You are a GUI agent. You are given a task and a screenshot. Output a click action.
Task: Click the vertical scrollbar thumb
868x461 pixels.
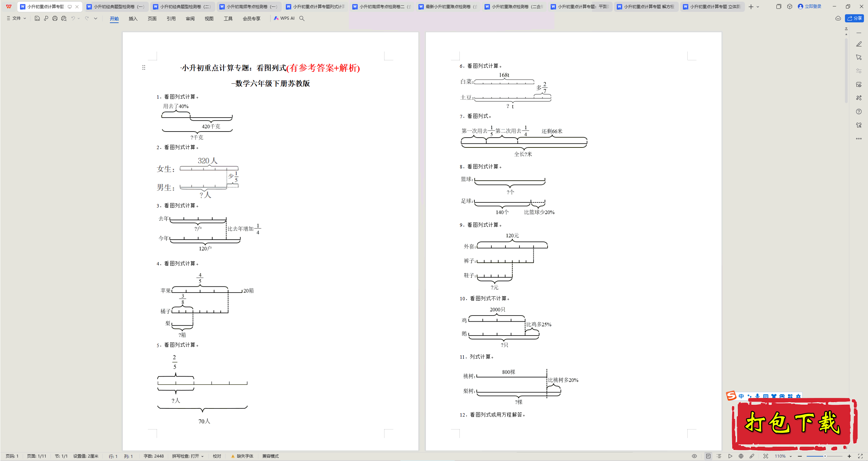[846, 71]
